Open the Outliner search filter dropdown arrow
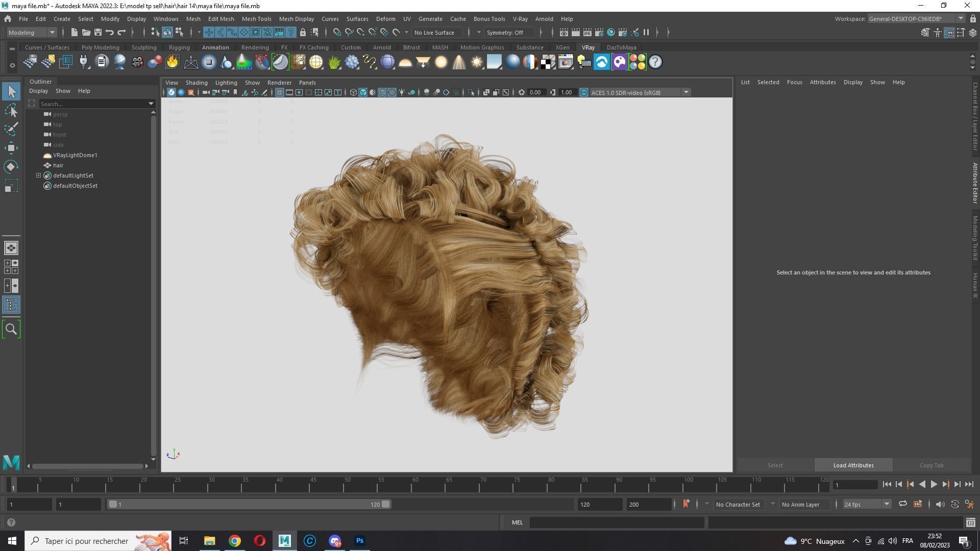The image size is (980, 551). point(151,104)
